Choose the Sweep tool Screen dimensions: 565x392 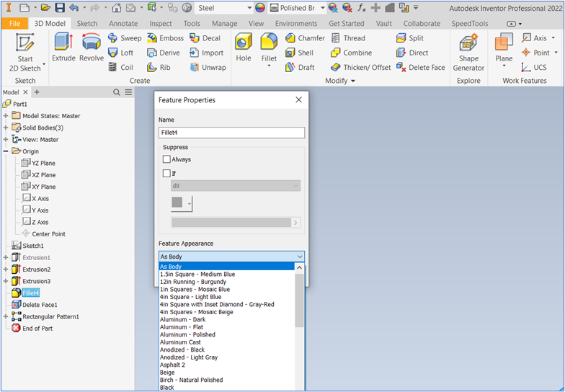(125, 38)
